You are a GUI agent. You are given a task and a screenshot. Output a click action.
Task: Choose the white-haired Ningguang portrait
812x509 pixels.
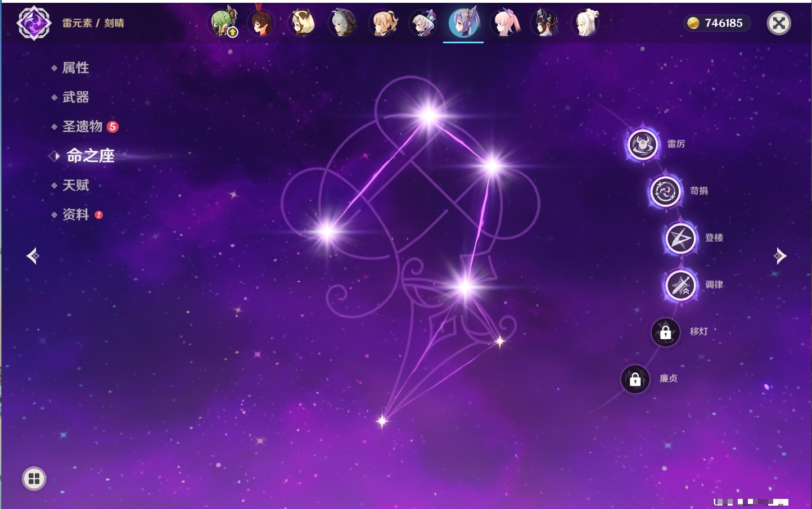click(x=586, y=23)
